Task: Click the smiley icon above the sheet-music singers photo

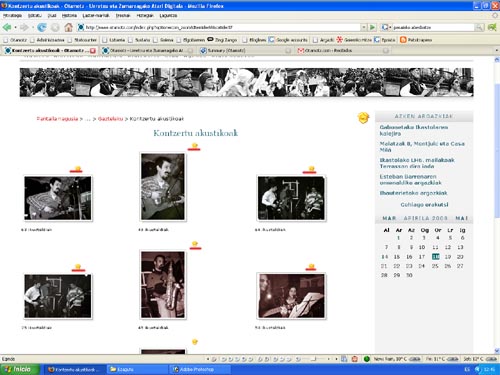Action: (x=311, y=266)
